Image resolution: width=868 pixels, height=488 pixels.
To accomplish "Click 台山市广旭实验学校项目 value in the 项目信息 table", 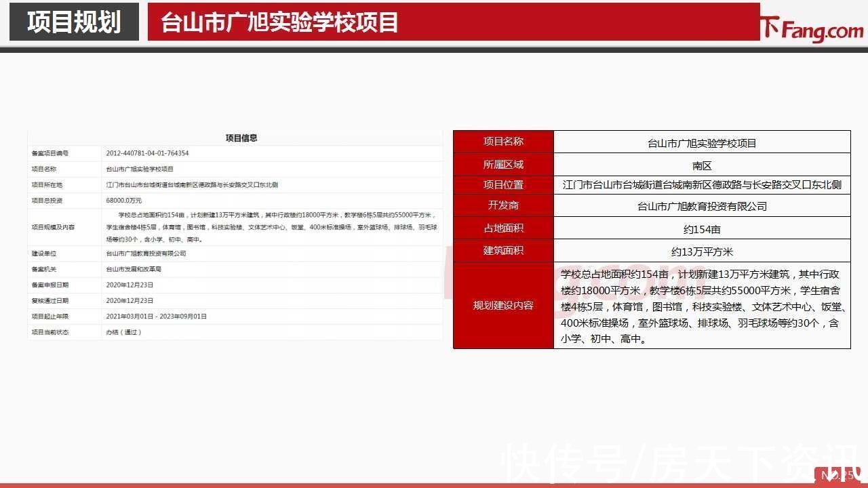I will (x=140, y=169).
